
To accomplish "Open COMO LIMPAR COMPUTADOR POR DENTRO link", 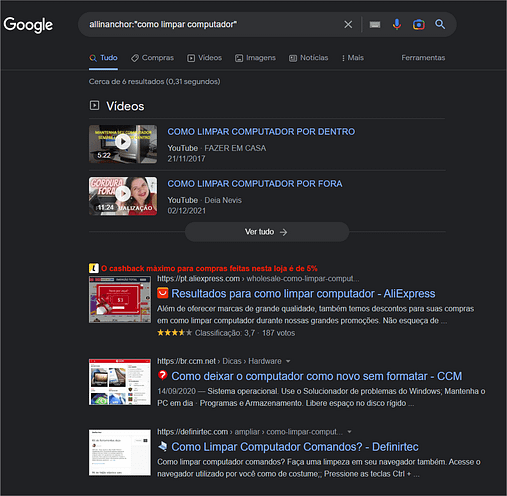I will [x=261, y=132].
